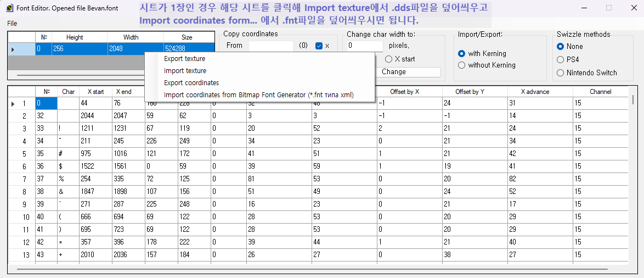Click the Offset by X column header

[409, 92]
